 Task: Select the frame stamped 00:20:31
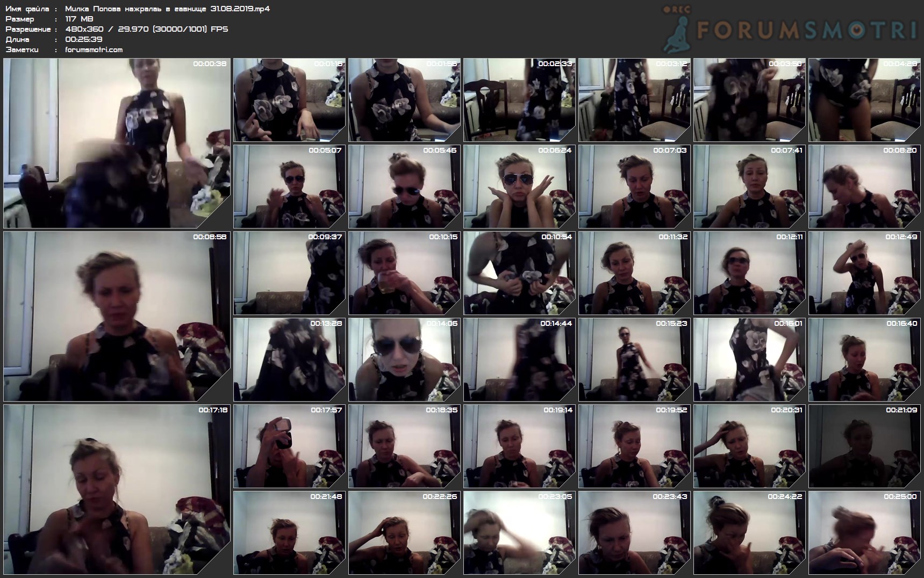749,446
